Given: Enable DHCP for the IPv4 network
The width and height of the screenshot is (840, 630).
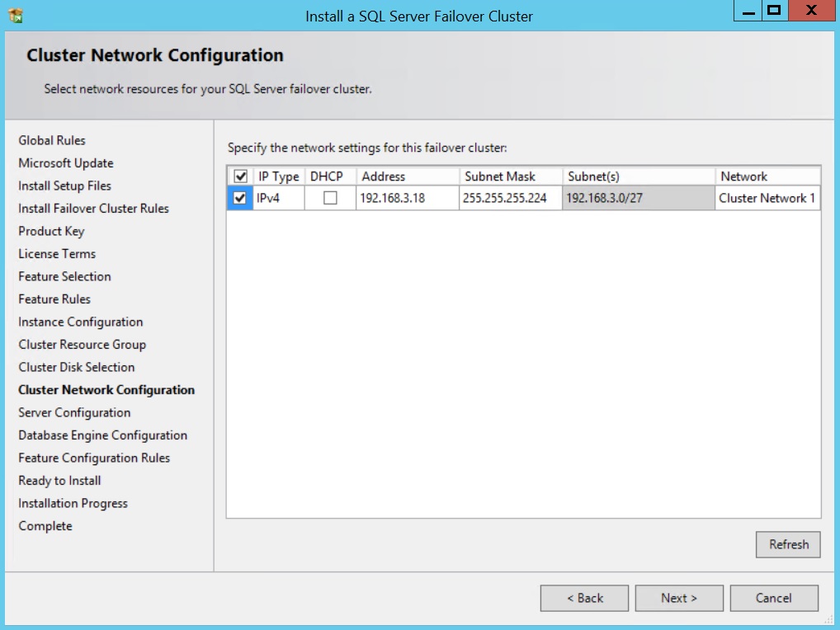Looking at the screenshot, I should [x=330, y=198].
